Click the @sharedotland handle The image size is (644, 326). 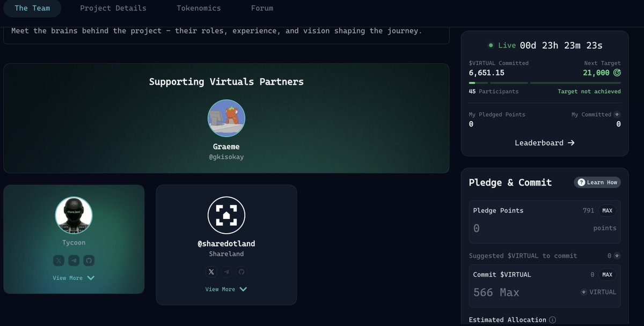pyautogui.click(x=226, y=243)
